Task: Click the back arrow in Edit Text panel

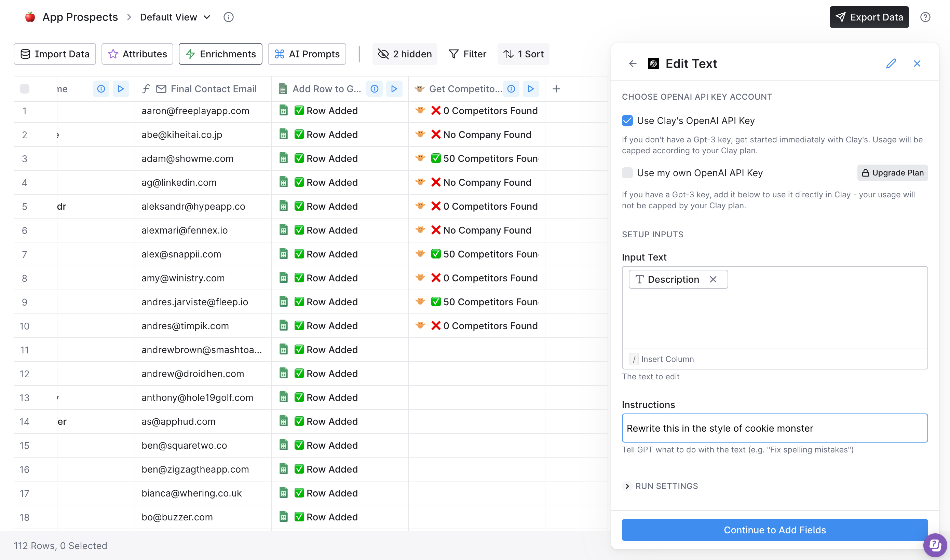Action: (633, 64)
